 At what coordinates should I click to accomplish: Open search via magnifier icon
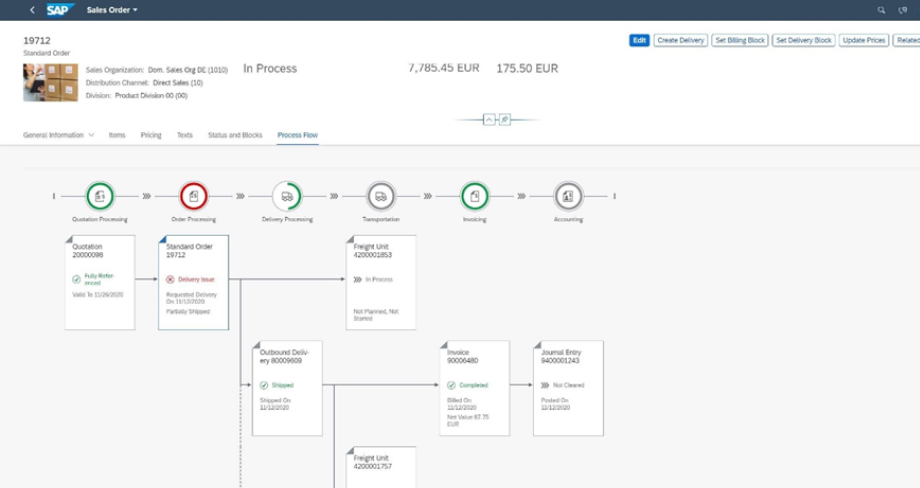pos(881,10)
